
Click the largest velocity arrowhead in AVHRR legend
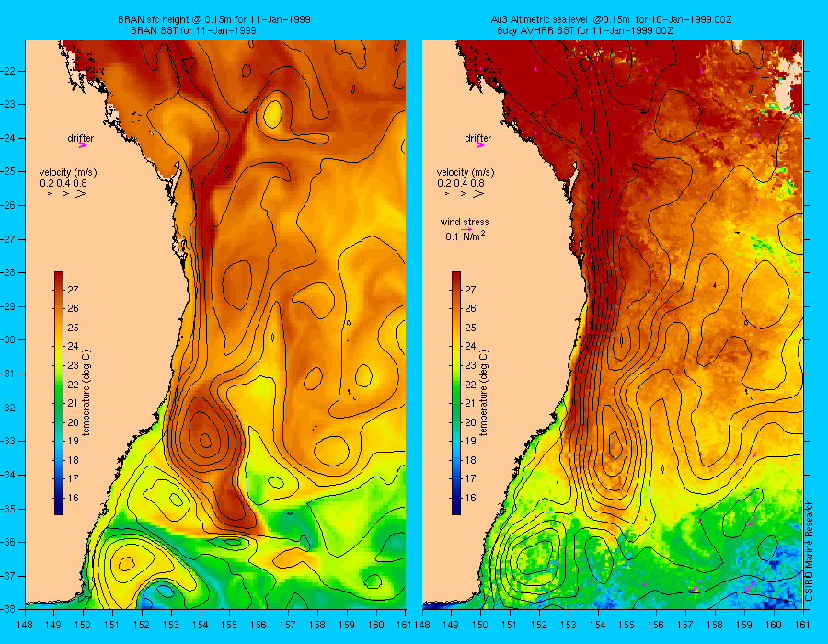click(477, 194)
